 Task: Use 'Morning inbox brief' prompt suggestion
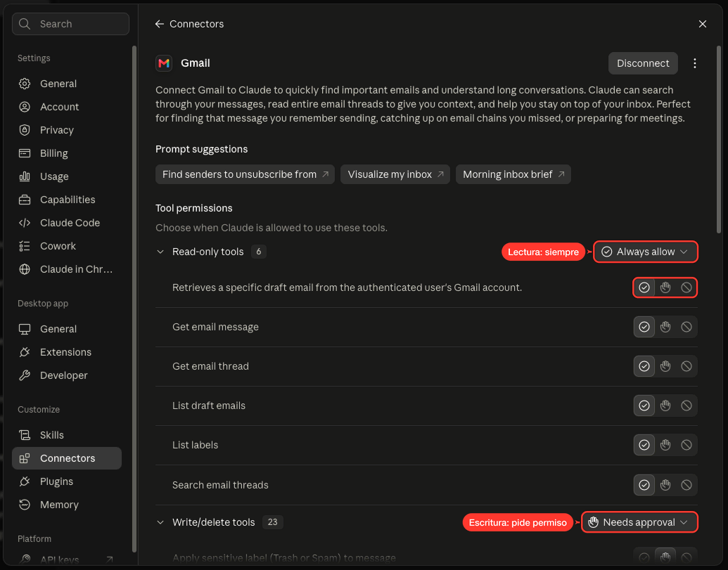click(513, 175)
